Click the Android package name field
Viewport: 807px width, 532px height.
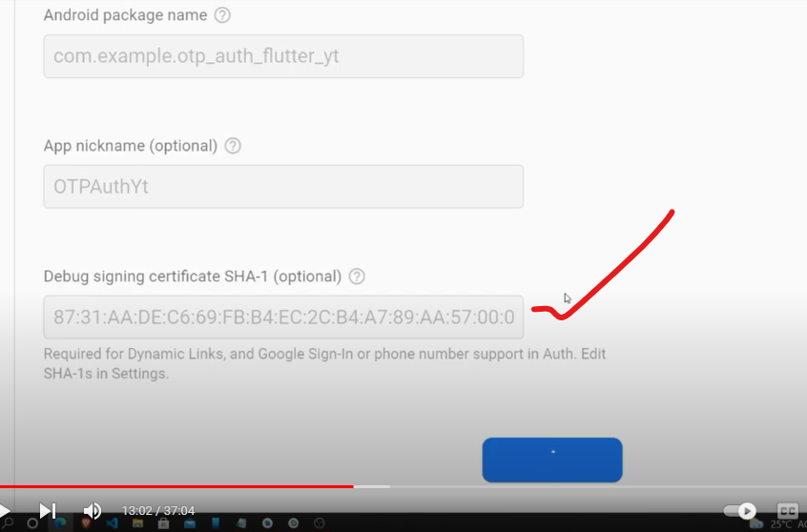pos(282,56)
